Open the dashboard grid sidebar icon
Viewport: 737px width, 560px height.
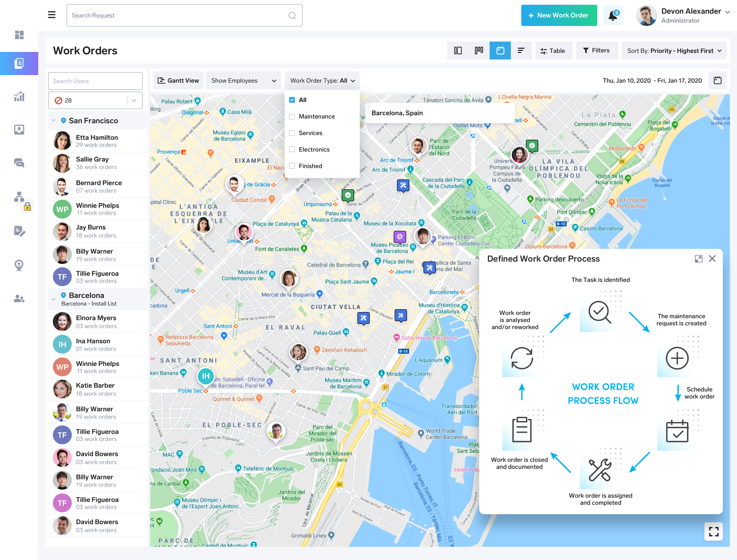pyautogui.click(x=19, y=35)
